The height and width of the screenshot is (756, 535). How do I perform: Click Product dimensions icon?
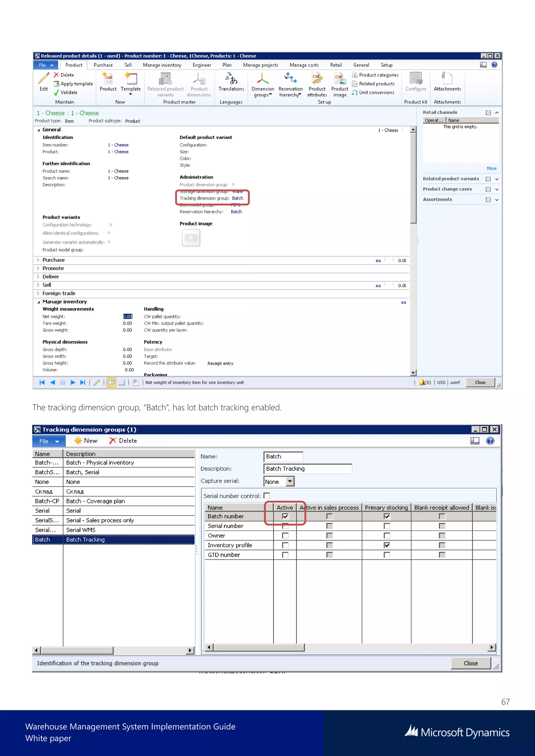[199, 79]
